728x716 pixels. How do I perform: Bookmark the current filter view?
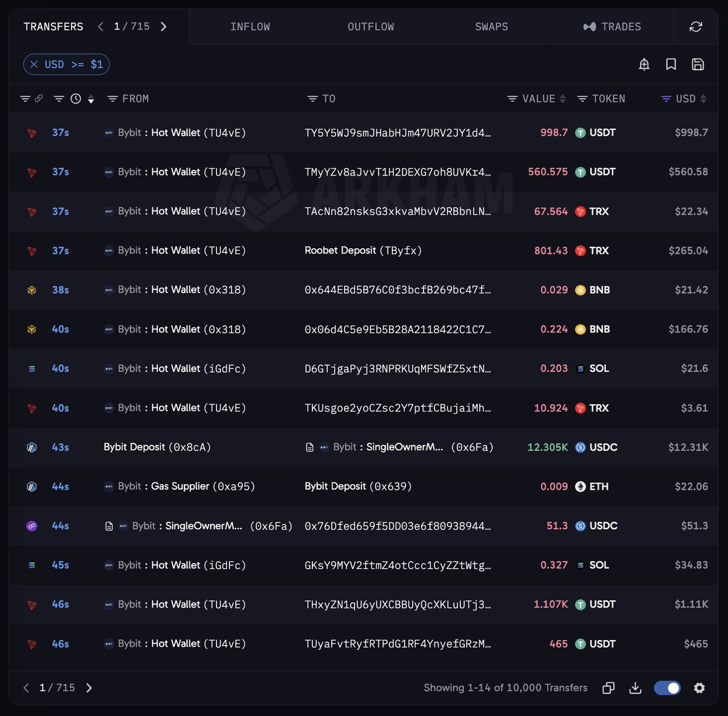click(x=671, y=64)
